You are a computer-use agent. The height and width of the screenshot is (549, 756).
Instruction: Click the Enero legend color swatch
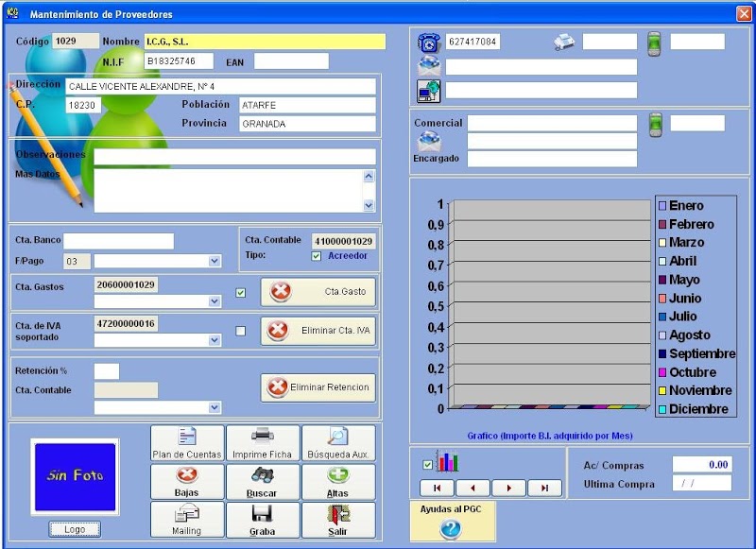(x=662, y=206)
